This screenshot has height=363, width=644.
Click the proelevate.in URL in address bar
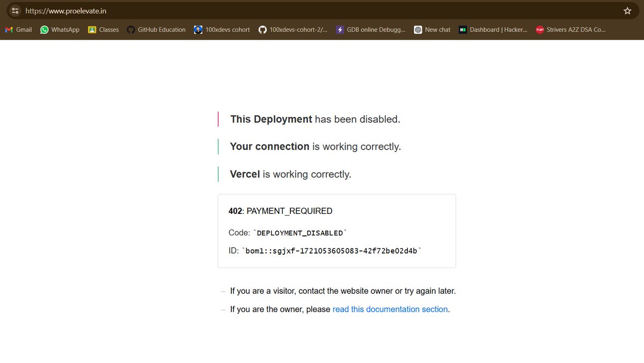pyautogui.click(x=65, y=11)
